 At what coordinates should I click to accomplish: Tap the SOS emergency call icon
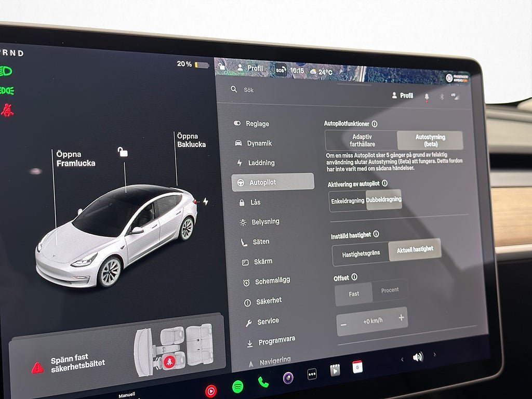coord(281,70)
